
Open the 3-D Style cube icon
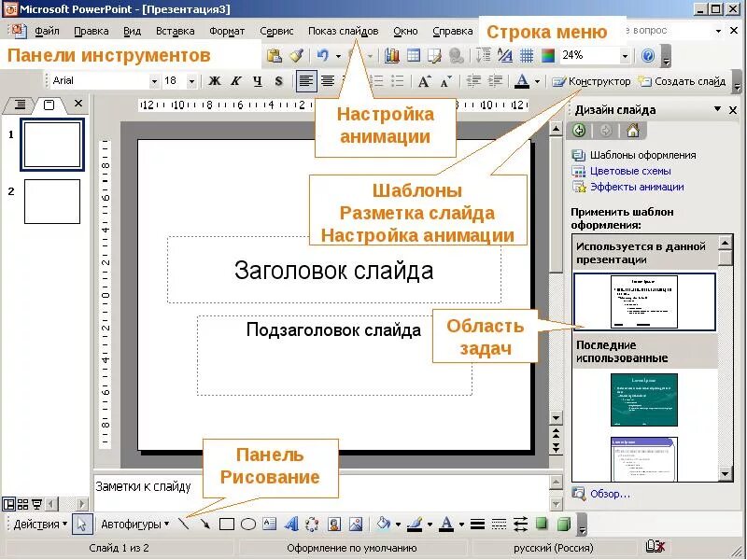click(x=564, y=525)
